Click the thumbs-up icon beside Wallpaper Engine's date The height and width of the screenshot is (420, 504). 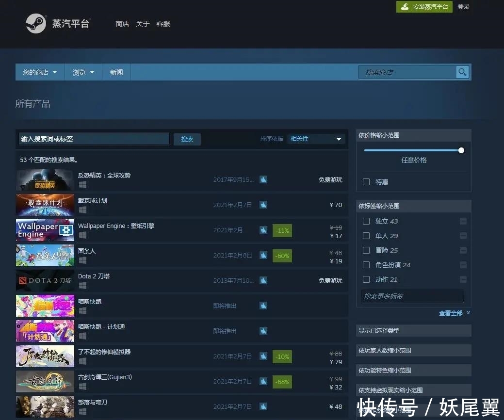pos(263,230)
